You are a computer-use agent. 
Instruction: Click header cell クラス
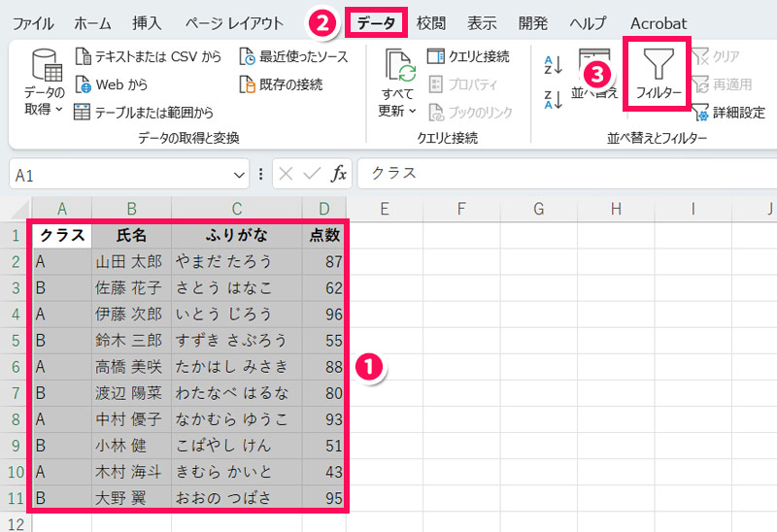coord(62,235)
